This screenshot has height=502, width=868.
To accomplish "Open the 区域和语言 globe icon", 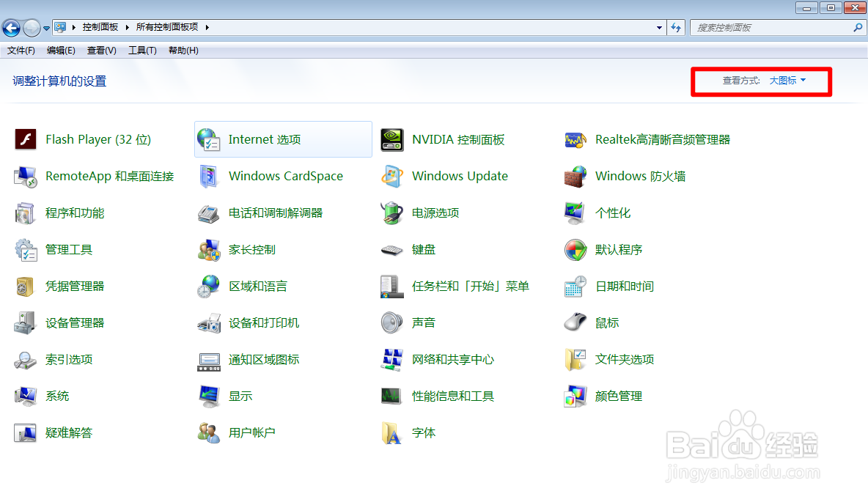I will 209,286.
